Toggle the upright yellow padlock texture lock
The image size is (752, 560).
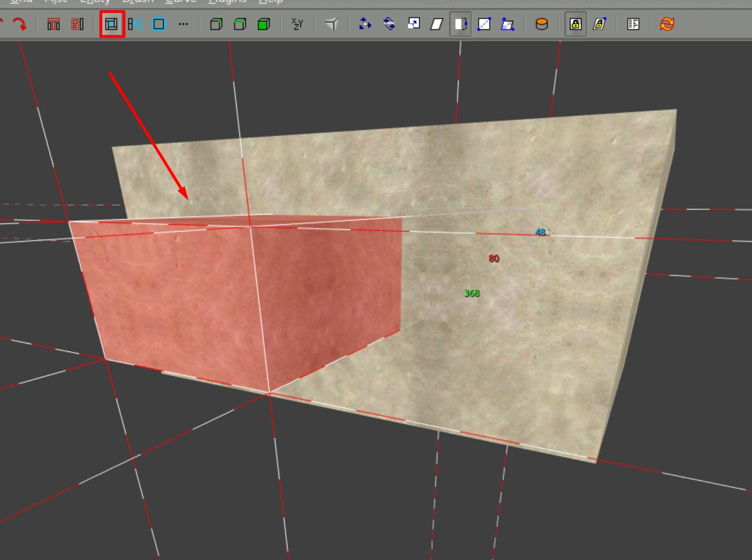(576, 24)
